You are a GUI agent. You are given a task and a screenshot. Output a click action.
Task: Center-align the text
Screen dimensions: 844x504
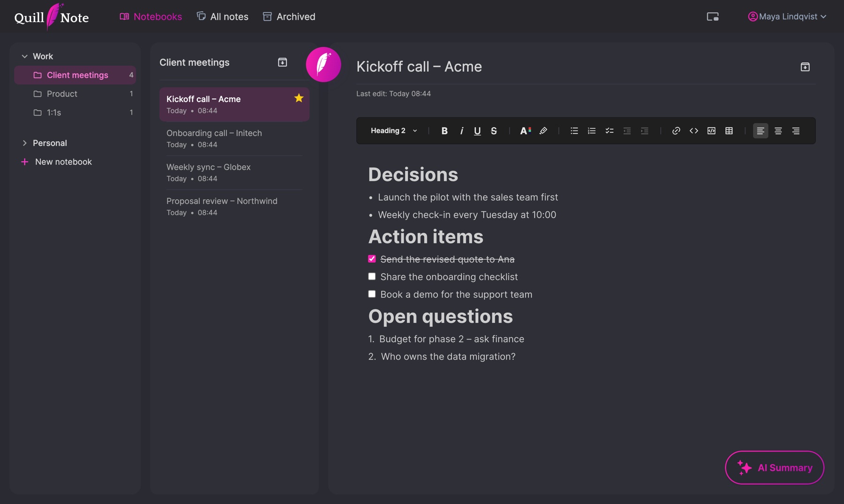pyautogui.click(x=778, y=131)
